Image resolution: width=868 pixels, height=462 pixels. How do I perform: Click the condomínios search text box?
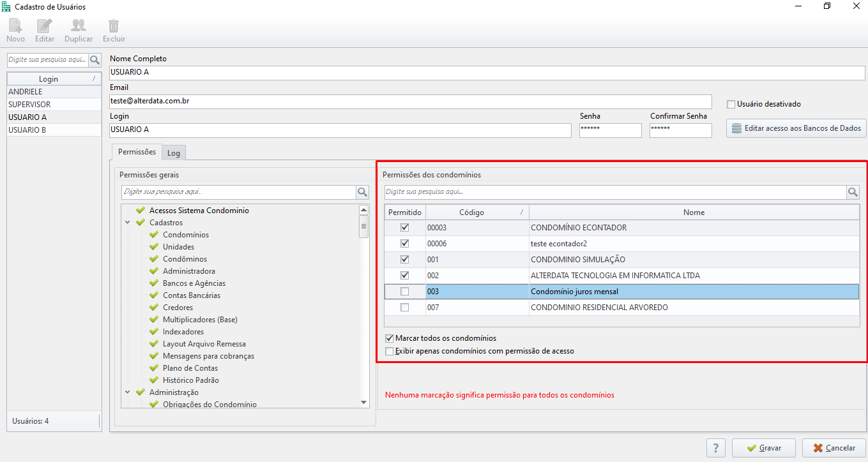[616, 192]
